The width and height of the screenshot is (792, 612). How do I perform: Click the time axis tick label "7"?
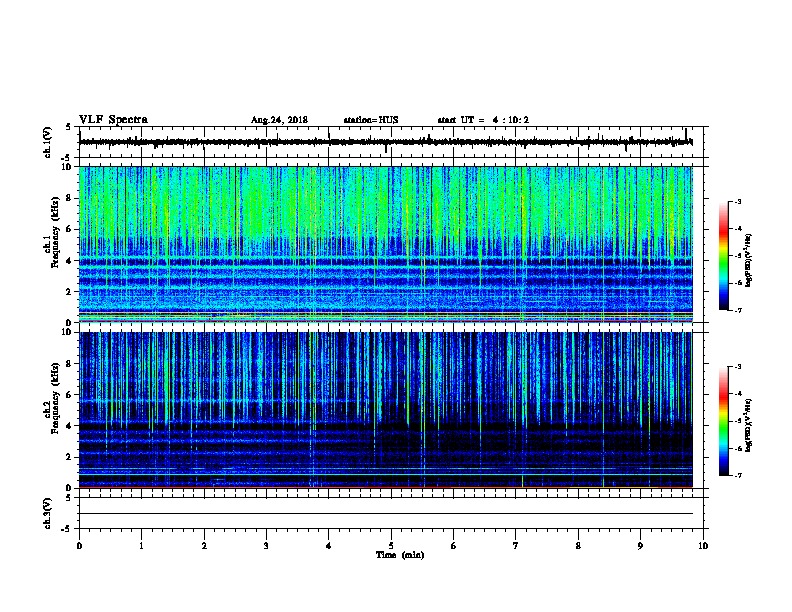(x=516, y=546)
